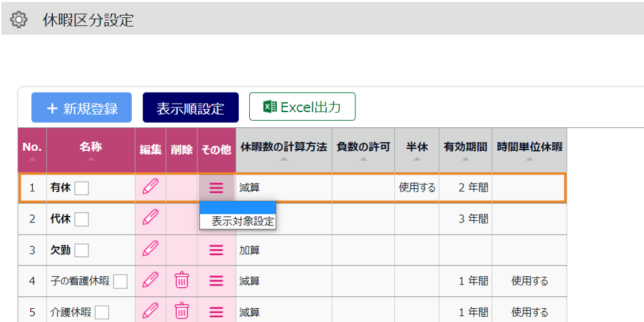
Task: Sort by the No. column arrow
Action: (x=32, y=159)
